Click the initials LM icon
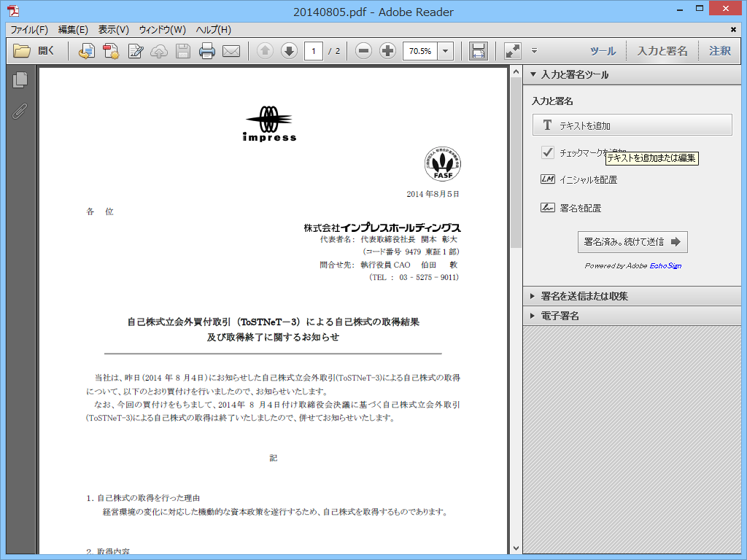 547,179
